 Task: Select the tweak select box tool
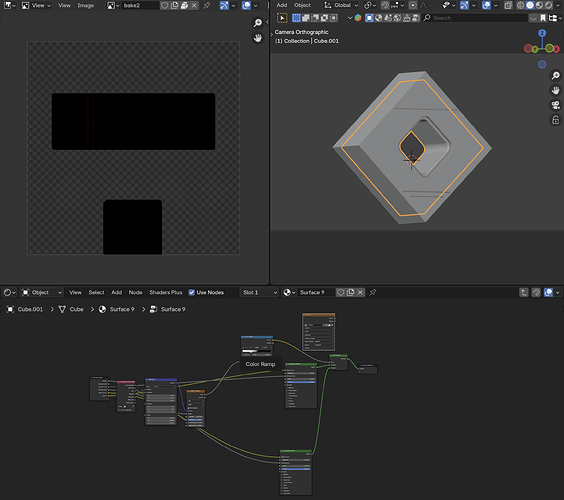[282, 18]
